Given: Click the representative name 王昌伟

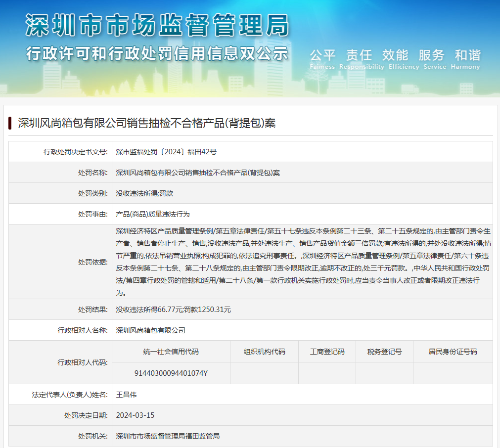Looking at the screenshot, I should coord(126,395).
